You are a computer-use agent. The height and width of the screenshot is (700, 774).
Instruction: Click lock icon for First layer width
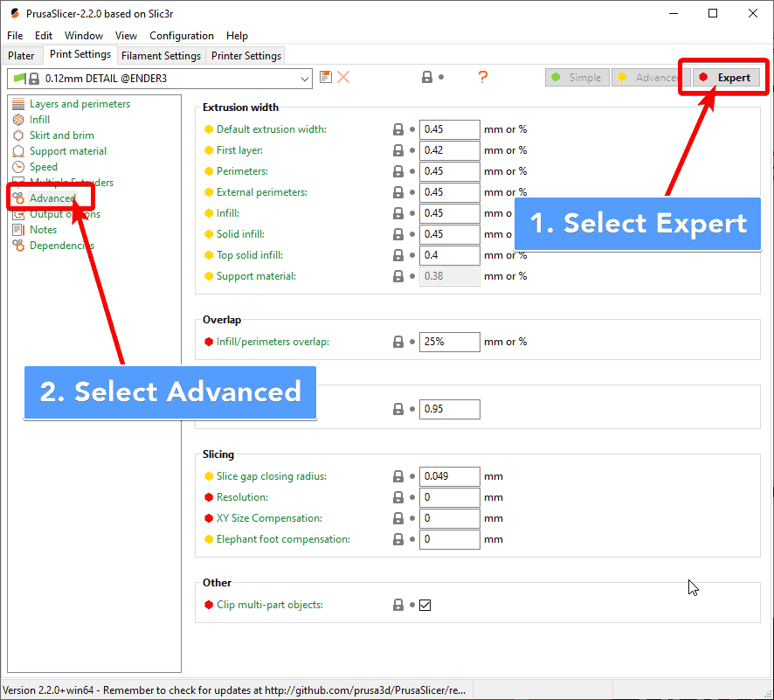pyautogui.click(x=397, y=150)
